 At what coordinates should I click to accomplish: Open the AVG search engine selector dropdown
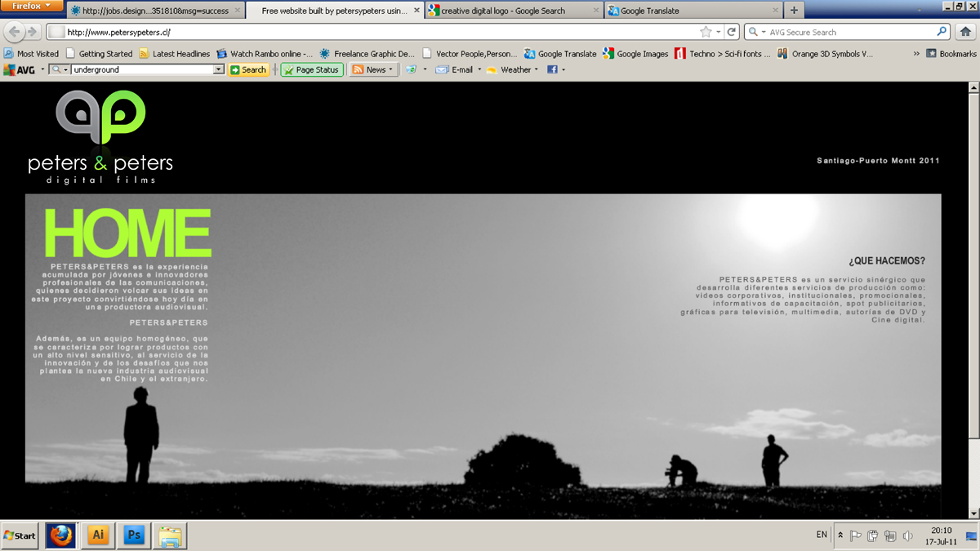(61, 70)
